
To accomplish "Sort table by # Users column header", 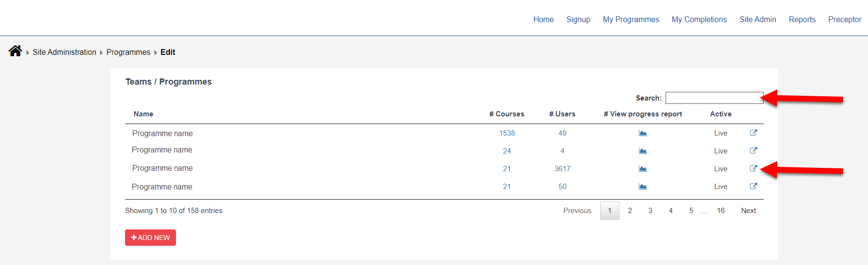I will (x=562, y=114).
